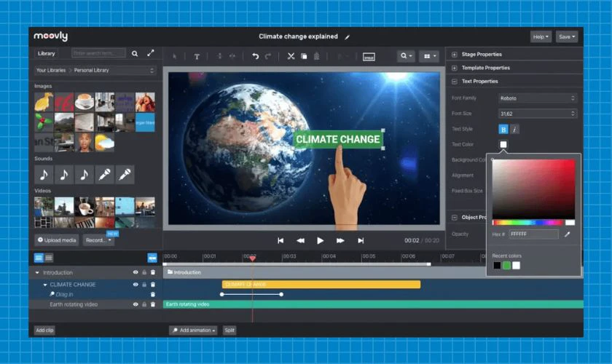Screen dimensions: 612x364
Task: Click the Redo arrow icon
Action: click(268, 56)
